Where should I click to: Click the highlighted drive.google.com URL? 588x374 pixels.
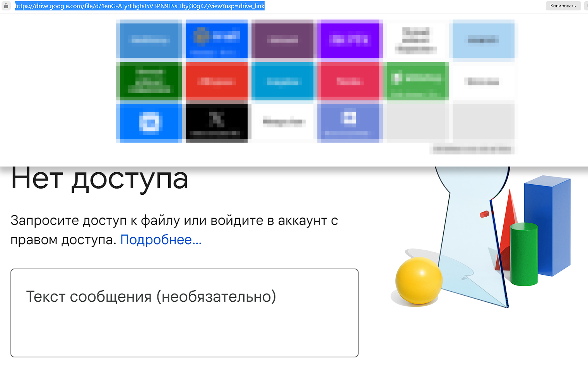click(x=139, y=6)
